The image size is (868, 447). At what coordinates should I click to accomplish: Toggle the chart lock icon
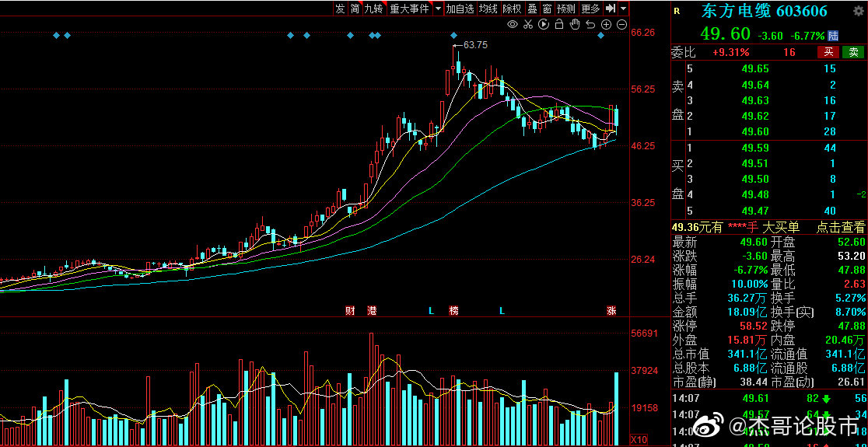(559, 25)
